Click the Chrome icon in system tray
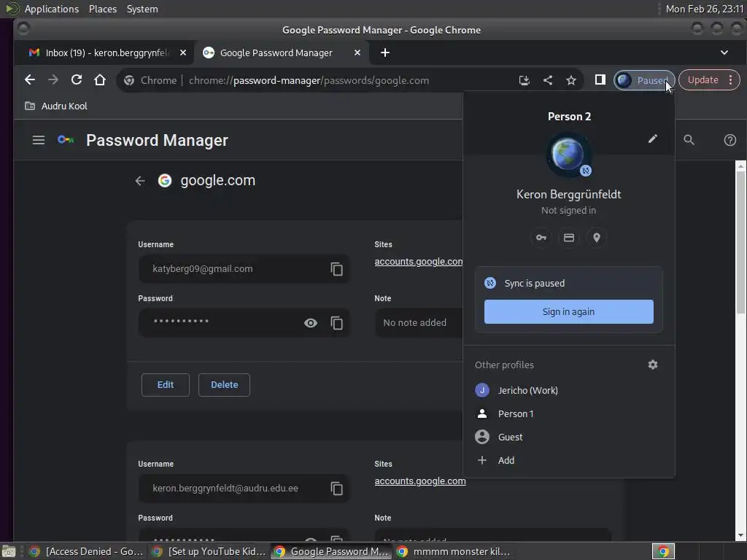The height and width of the screenshot is (560, 747). 663,551
